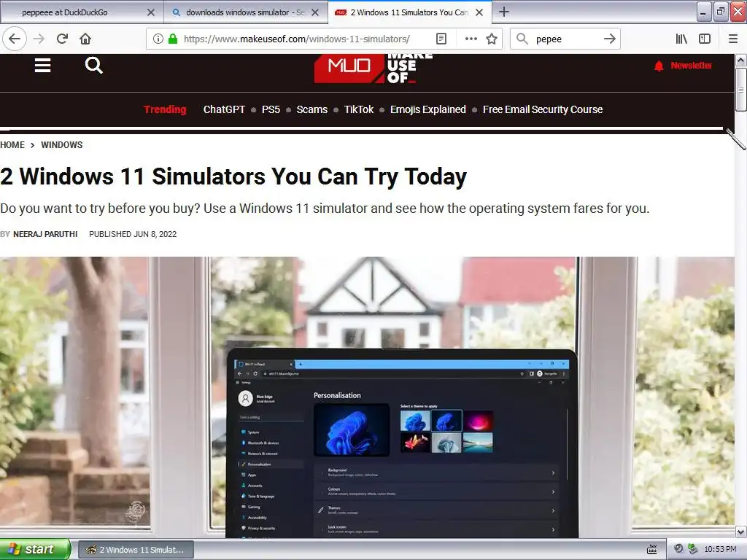Open the Scams trending topic
The width and height of the screenshot is (747, 560).
[311, 109]
